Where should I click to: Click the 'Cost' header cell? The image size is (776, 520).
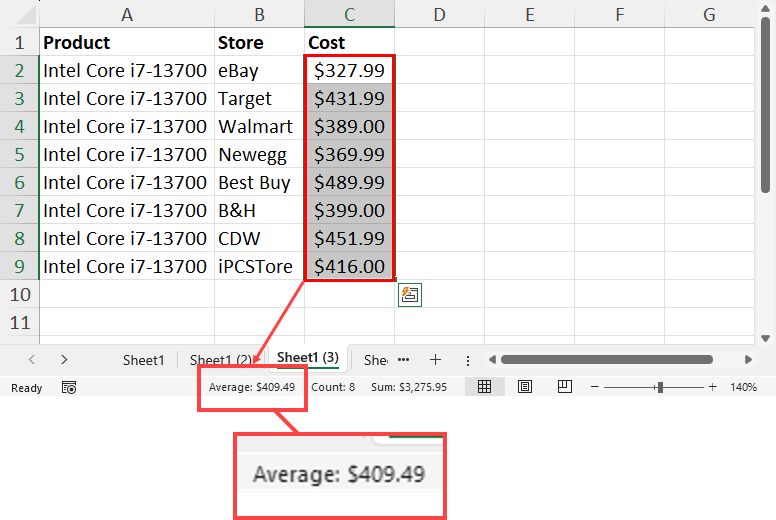coord(349,42)
